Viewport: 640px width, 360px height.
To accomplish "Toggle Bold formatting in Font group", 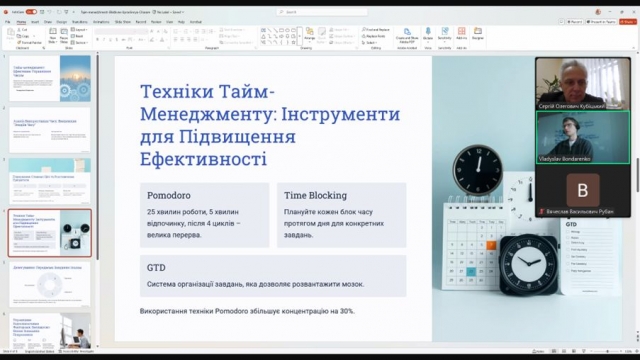I will click(x=98, y=40).
